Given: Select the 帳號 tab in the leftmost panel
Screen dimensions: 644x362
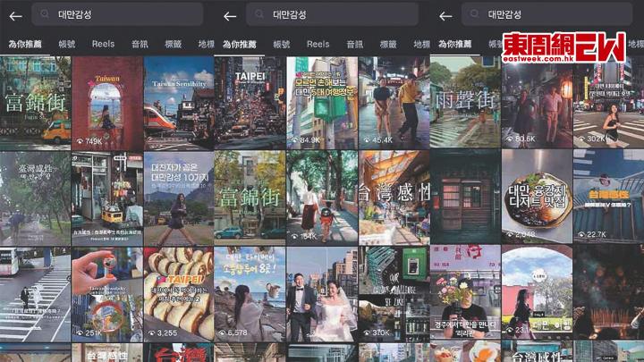Looking at the screenshot, I should click(x=67, y=43).
